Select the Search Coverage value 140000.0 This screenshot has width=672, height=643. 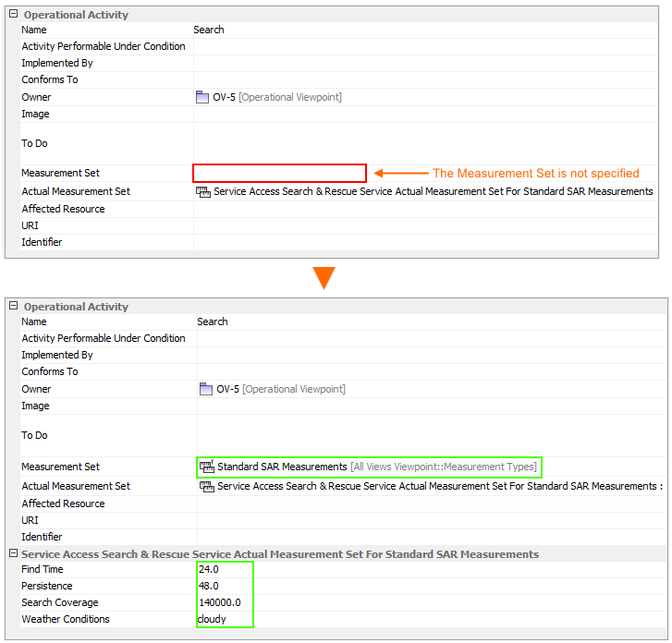pyautogui.click(x=219, y=602)
